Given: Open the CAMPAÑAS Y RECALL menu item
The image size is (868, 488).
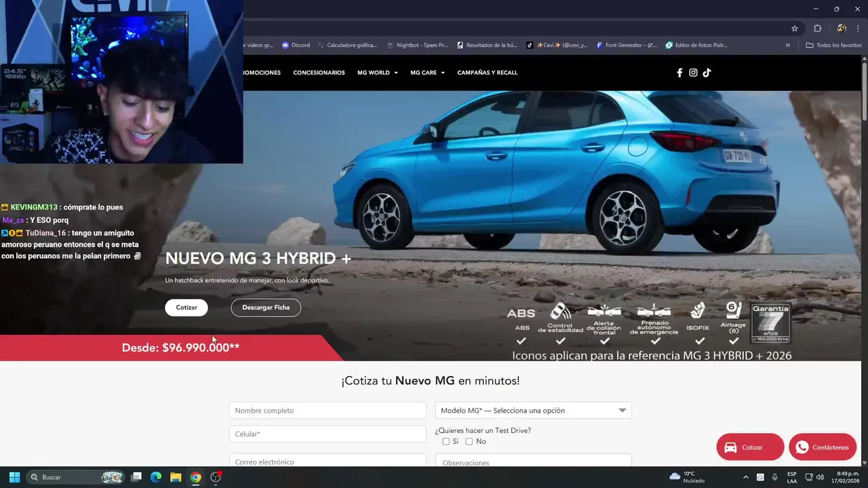Looking at the screenshot, I should coord(487,73).
